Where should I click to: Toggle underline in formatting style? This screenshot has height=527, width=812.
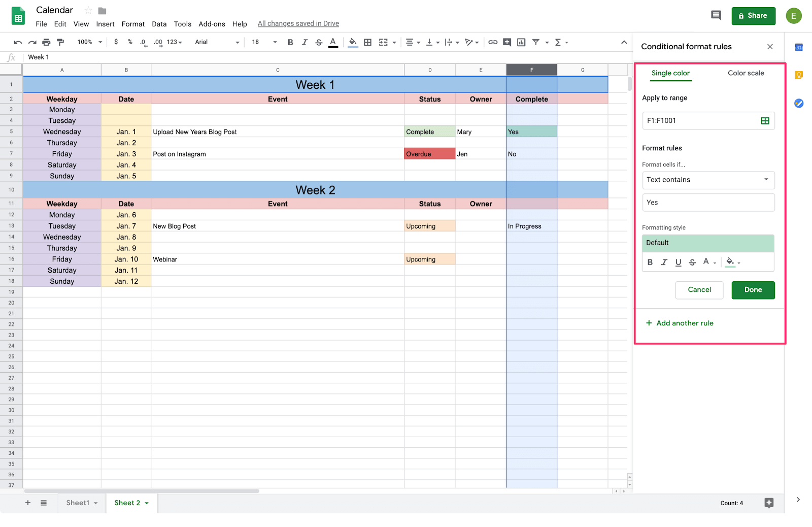[679, 262]
